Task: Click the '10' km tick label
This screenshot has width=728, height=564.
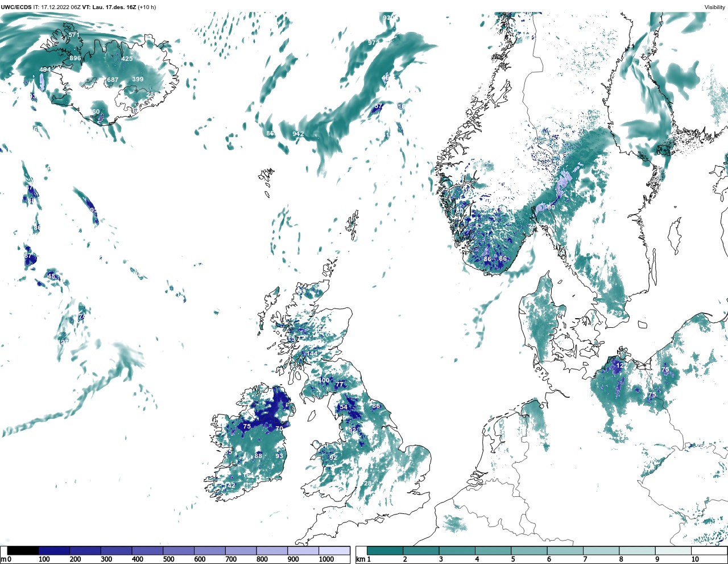Action: click(694, 559)
